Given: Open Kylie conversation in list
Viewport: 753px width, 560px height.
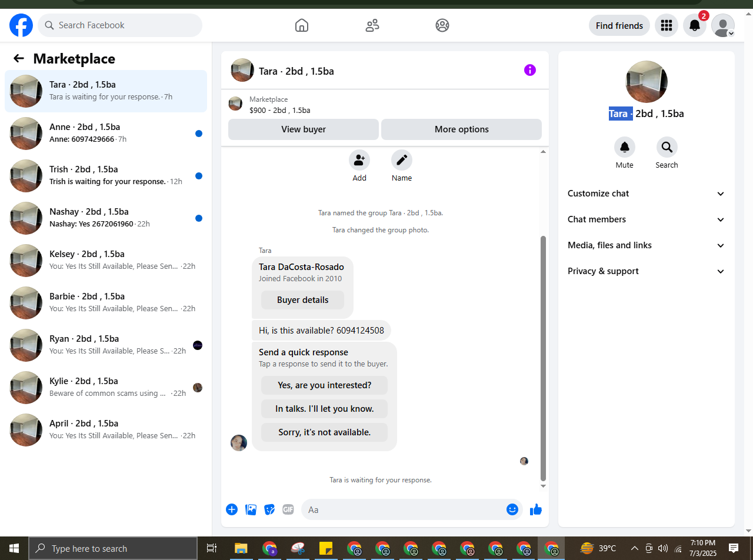Looking at the screenshot, I should (106, 388).
